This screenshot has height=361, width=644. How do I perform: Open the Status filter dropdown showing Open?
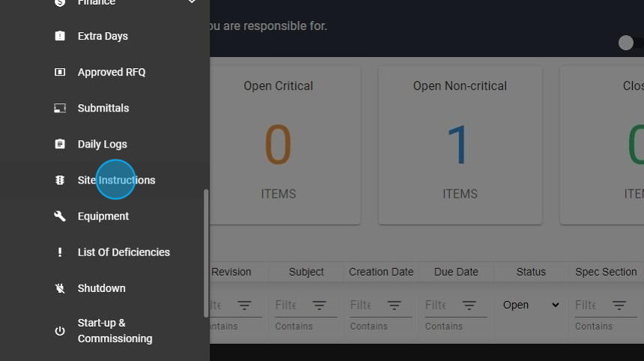click(x=531, y=305)
